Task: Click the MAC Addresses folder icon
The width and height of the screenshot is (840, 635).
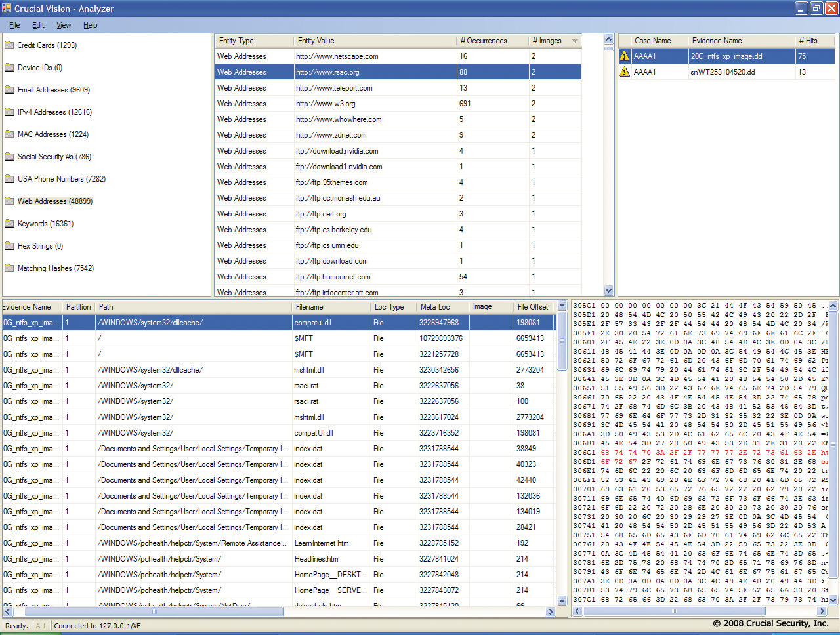Action: pyautogui.click(x=10, y=134)
